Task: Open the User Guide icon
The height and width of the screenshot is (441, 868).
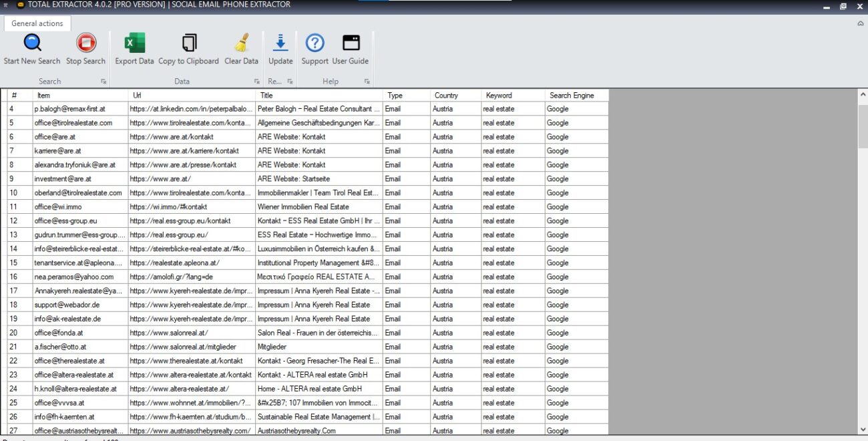Action: (x=351, y=43)
